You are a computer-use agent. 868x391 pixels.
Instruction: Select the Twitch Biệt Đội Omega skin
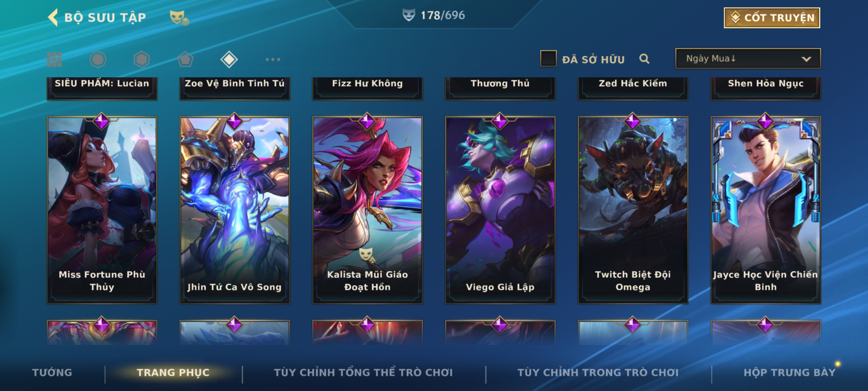click(633, 210)
